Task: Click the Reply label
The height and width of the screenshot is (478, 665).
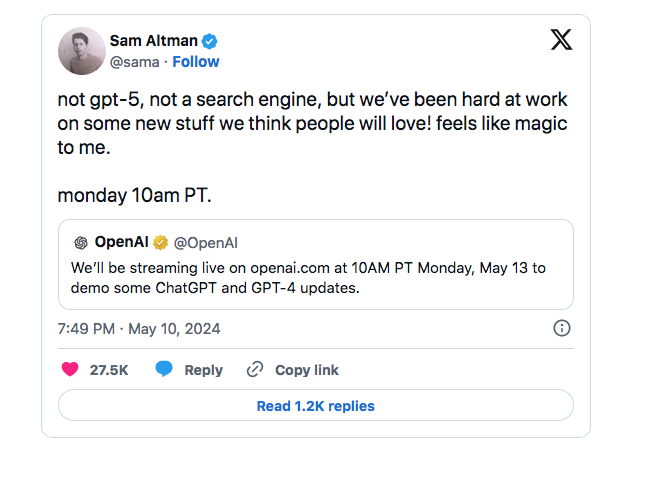Action: pyautogui.click(x=203, y=370)
